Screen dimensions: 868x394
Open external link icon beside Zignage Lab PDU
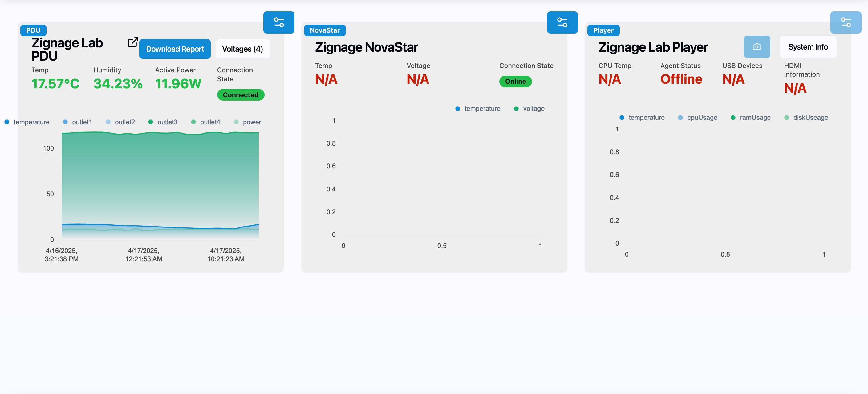pyautogui.click(x=133, y=42)
